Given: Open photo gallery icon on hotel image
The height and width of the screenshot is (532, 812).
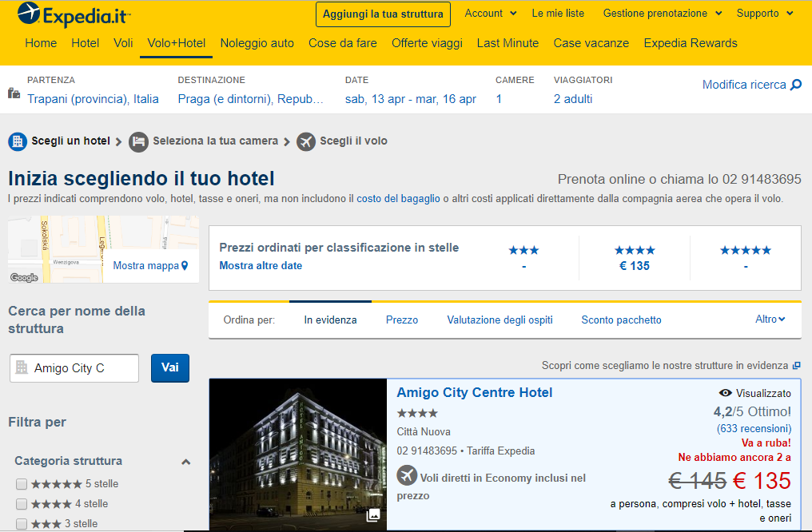Looking at the screenshot, I should 373,515.
